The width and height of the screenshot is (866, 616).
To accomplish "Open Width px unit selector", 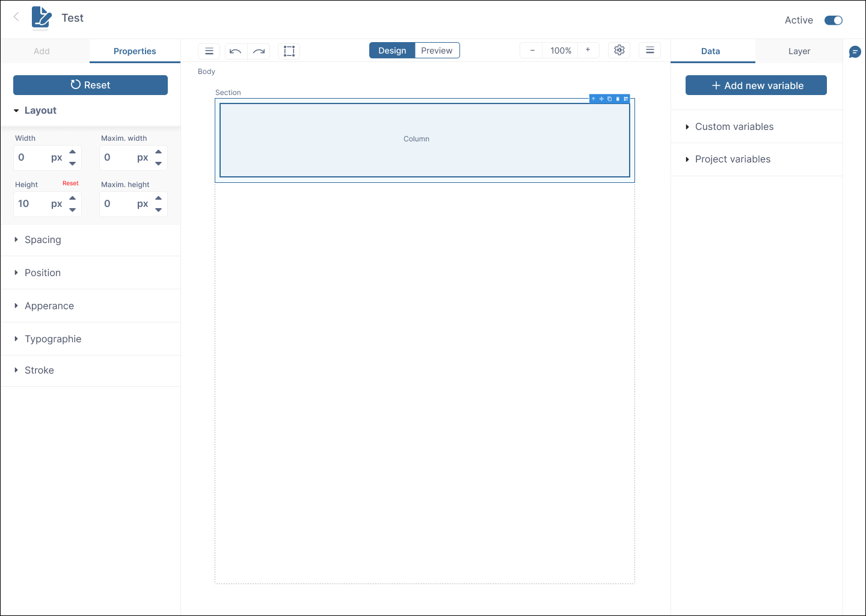I will click(57, 158).
